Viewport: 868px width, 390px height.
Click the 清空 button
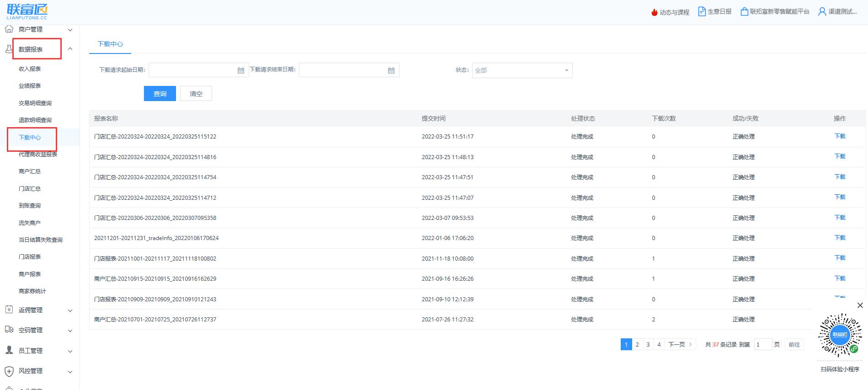196,94
